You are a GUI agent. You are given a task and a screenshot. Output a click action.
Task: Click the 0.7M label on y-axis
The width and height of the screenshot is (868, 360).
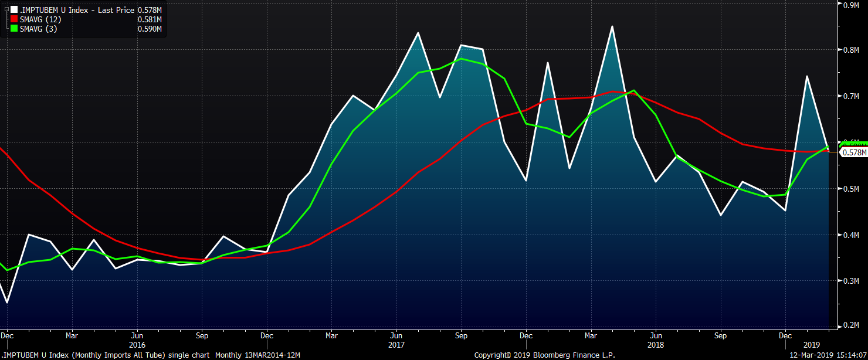pyautogui.click(x=851, y=96)
